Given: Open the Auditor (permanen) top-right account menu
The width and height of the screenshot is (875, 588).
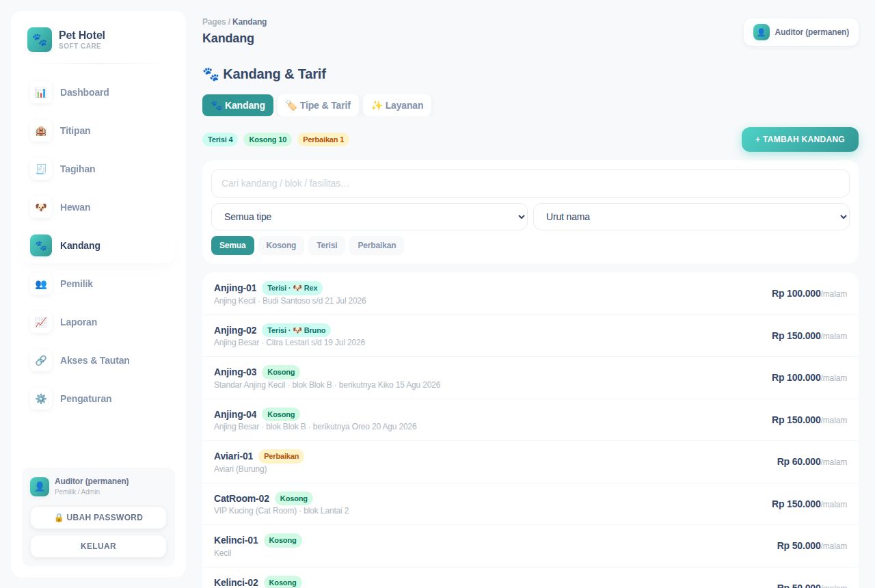Looking at the screenshot, I should [x=801, y=32].
